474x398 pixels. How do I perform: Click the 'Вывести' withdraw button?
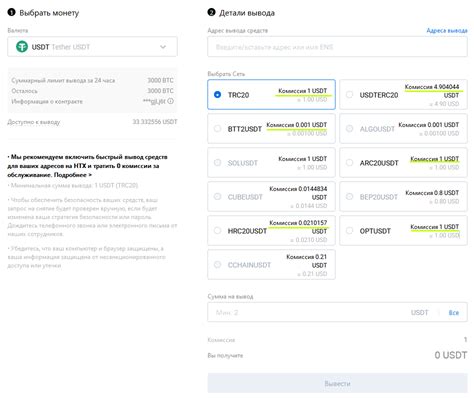337,383
